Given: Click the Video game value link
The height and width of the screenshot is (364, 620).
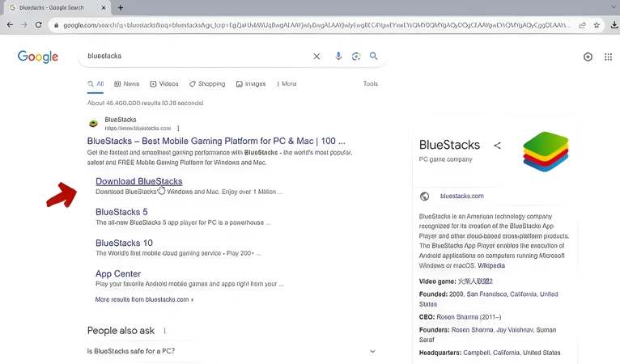Looking at the screenshot, I should point(475,281).
